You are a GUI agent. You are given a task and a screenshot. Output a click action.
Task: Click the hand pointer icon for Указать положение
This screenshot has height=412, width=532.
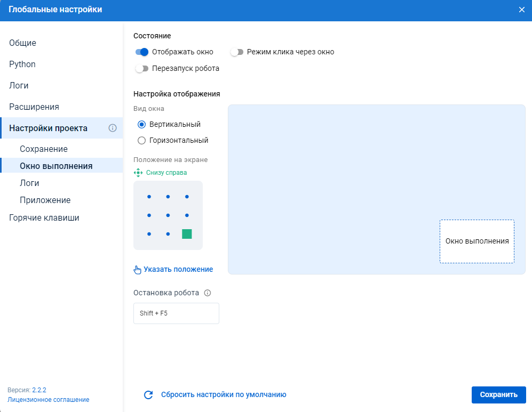138,270
